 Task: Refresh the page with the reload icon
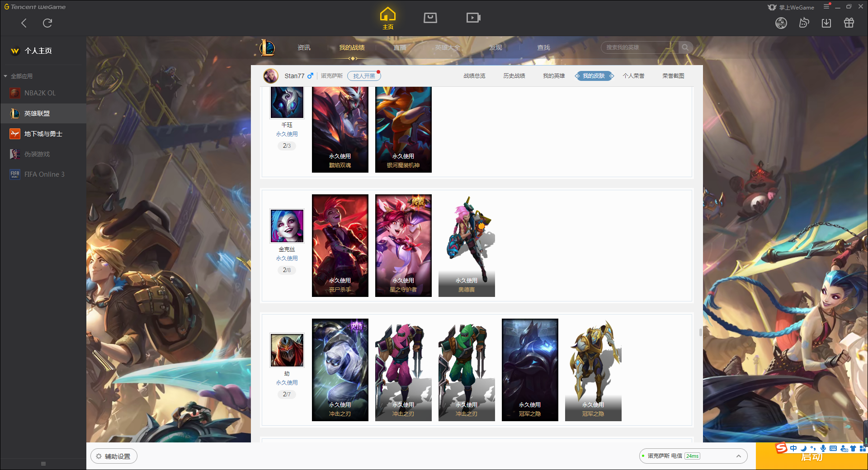point(47,23)
